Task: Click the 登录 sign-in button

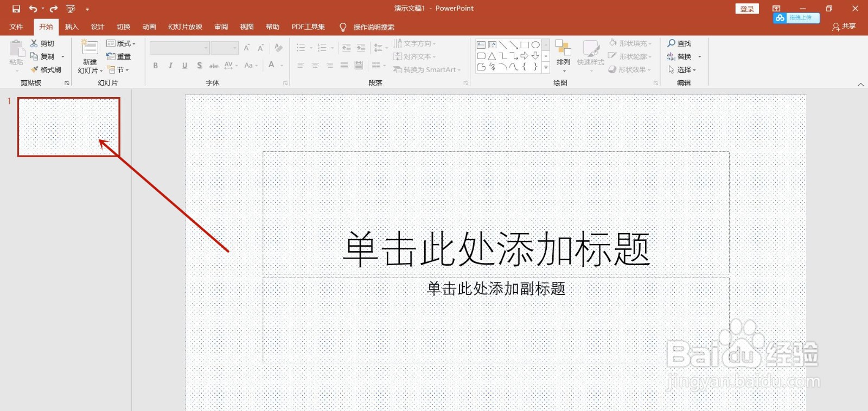Action: pos(747,9)
